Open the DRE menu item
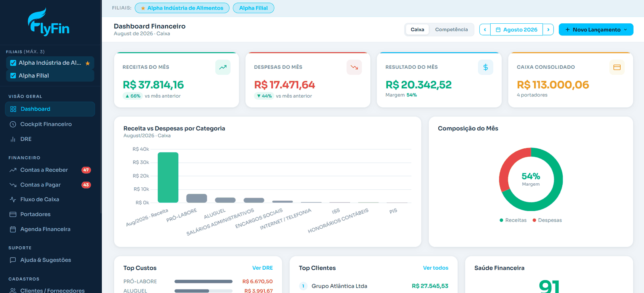The width and height of the screenshot is (644, 293). [50, 139]
